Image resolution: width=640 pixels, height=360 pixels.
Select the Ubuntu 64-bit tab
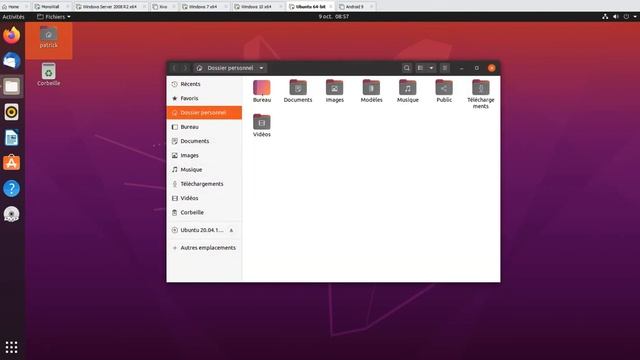(x=310, y=7)
